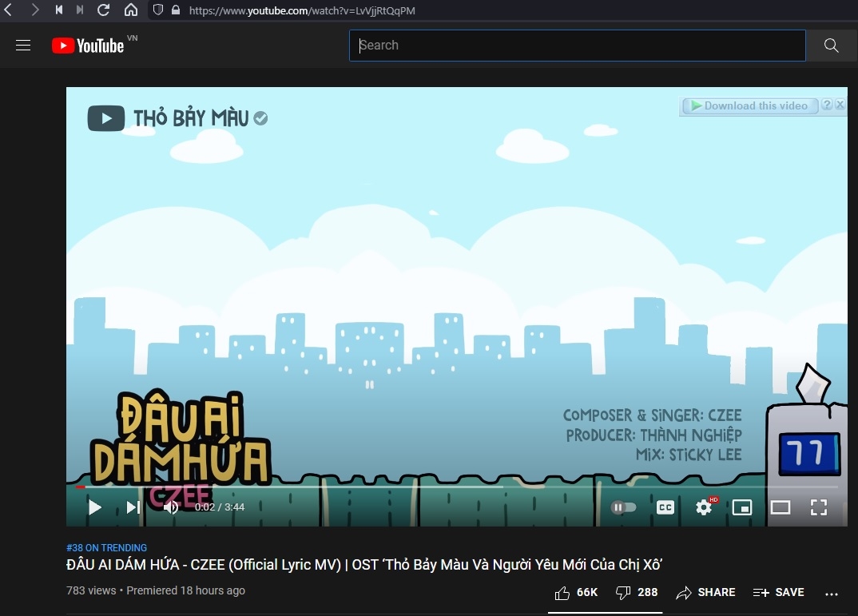
Task: Open the browser home page
Action: tap(131, 10)
